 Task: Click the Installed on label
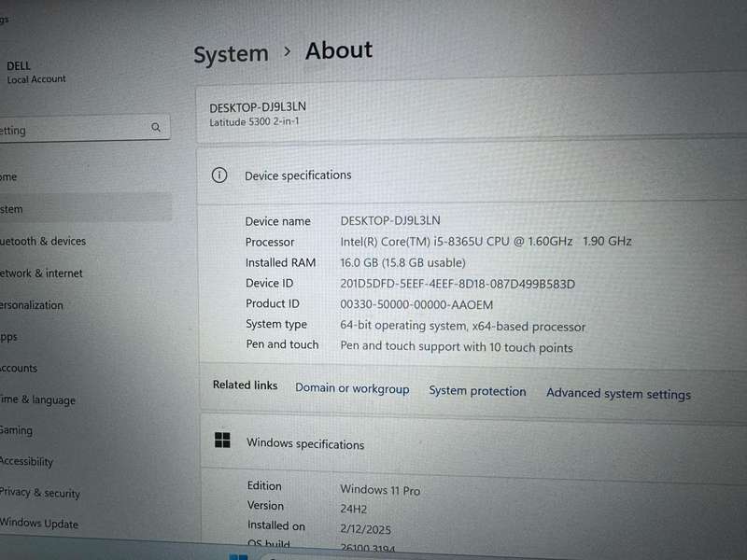click(275, 525)
